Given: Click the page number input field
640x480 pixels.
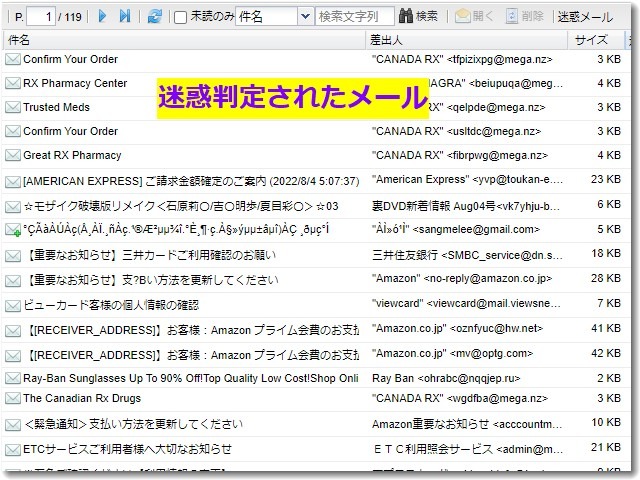Looking at the screenshot, I should (40, 16).
